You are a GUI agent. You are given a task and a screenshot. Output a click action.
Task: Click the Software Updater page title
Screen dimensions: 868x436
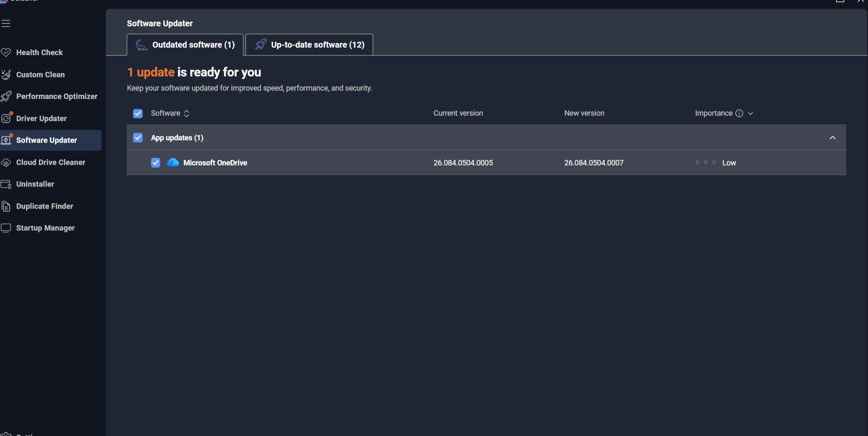(160, 23)
